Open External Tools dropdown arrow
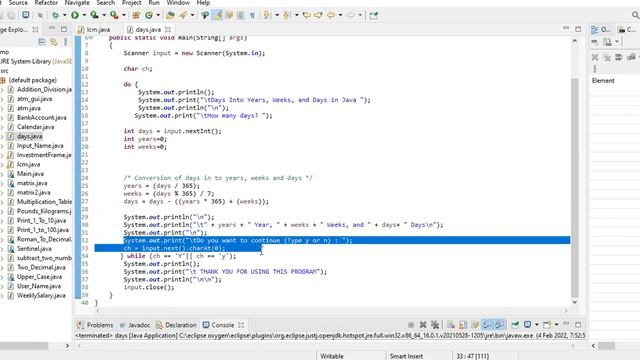640x360 pixels. tap(123, 15)
